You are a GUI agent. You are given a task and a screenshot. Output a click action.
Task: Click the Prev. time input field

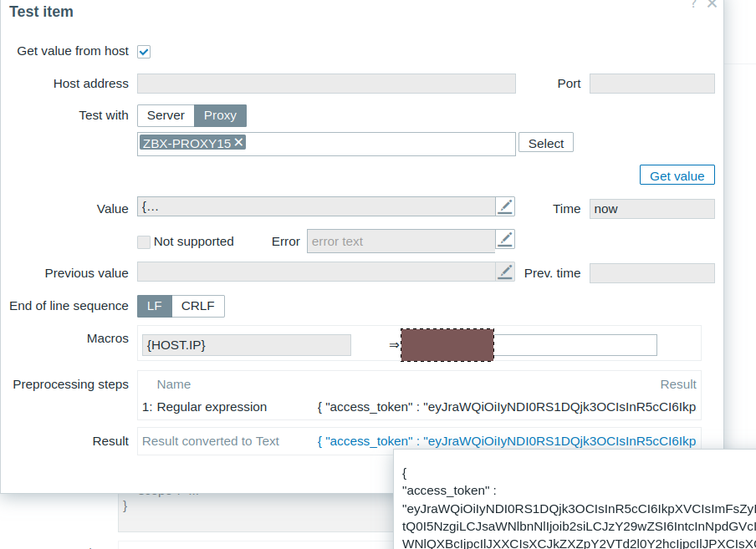tap(651, 273)
